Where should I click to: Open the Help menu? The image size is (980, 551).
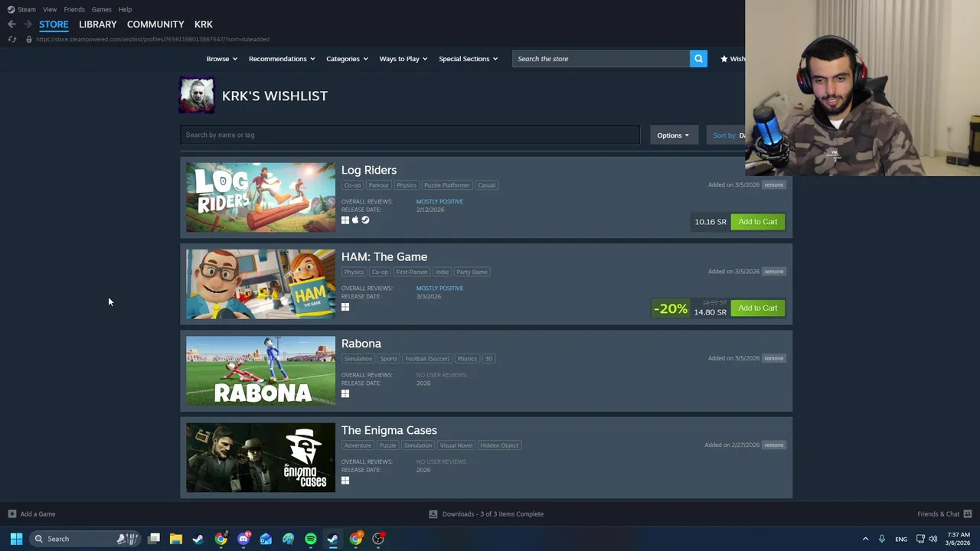126,9
